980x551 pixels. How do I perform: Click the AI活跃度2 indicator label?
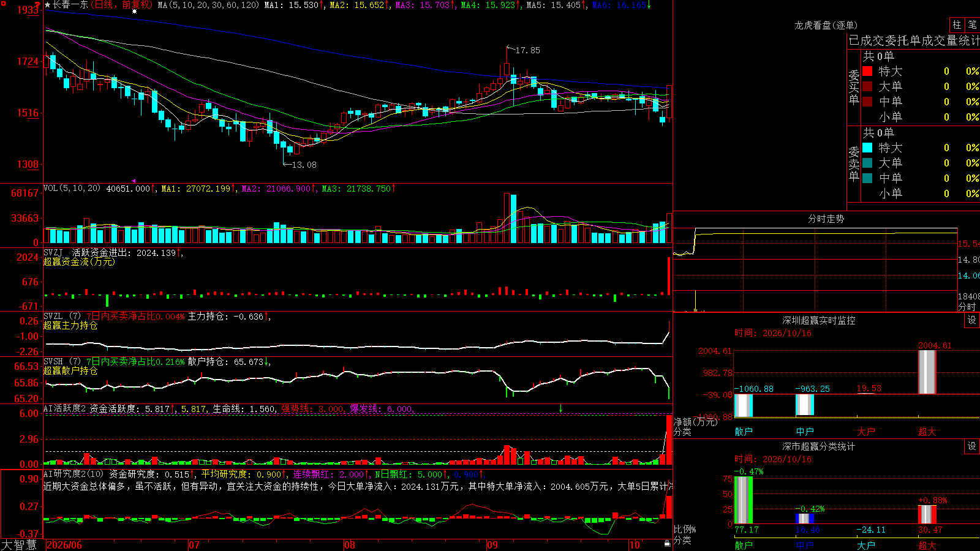click(65, 408)
